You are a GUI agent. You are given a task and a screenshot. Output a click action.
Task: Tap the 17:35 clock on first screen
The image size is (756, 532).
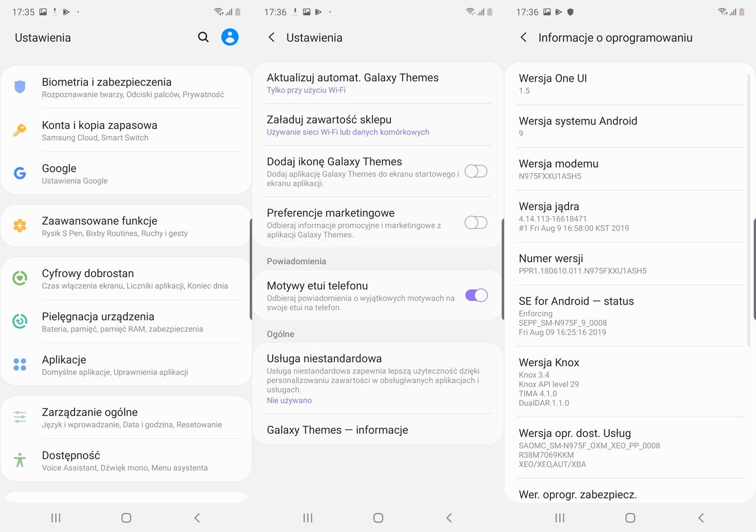(x=23, y=12)
